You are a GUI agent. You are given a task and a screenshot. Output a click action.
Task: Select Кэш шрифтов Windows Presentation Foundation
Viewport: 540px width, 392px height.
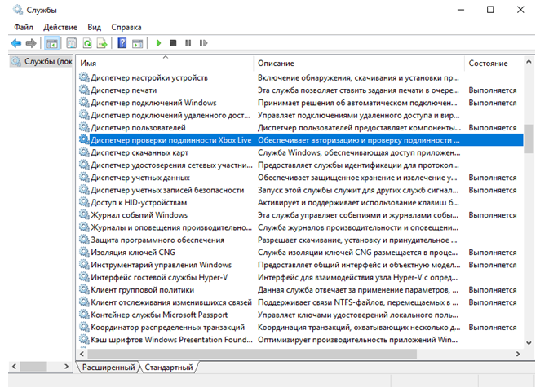pos(301,340)
